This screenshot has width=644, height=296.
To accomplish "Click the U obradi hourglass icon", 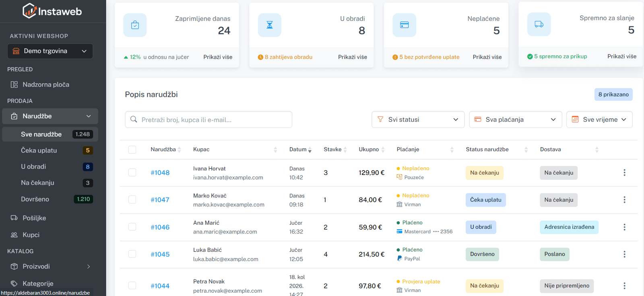I will coord(270,25).
